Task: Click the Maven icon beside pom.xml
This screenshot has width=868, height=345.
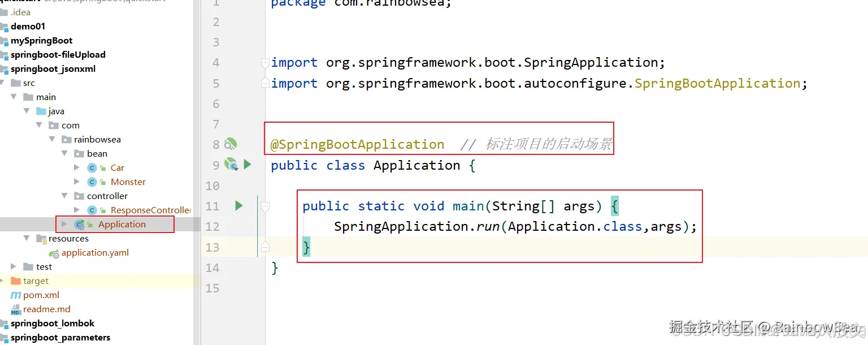Action: point(15,295)
